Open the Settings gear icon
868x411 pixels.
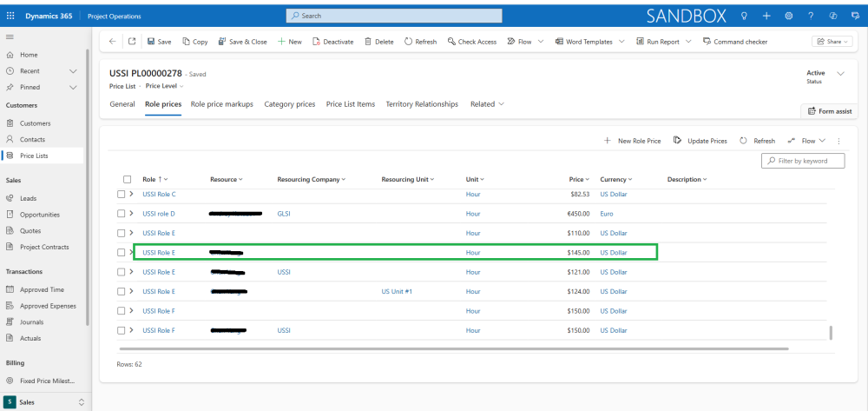pyautogui.click(x=788, y=16)
